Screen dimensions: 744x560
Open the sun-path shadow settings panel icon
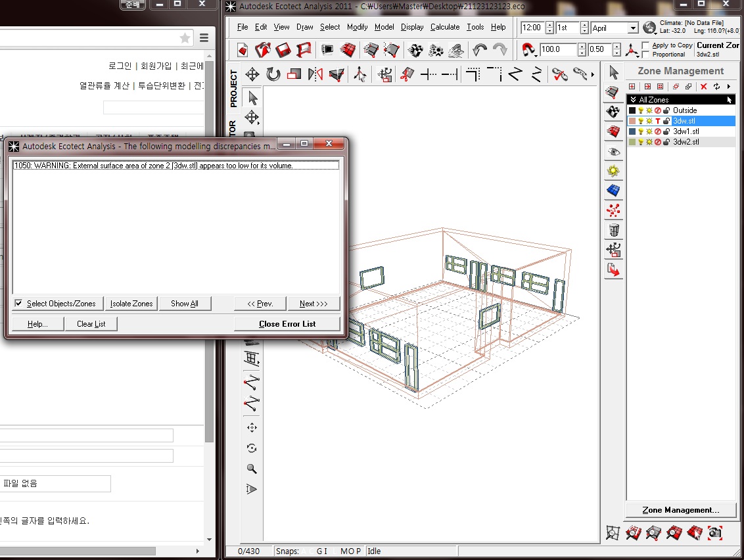click(614, 171)
